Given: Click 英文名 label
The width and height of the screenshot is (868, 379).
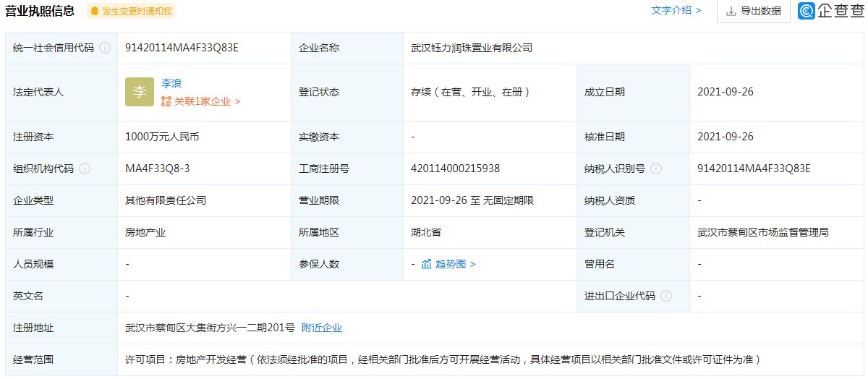Looking at the screenshot, I should (x=28, y=296).
